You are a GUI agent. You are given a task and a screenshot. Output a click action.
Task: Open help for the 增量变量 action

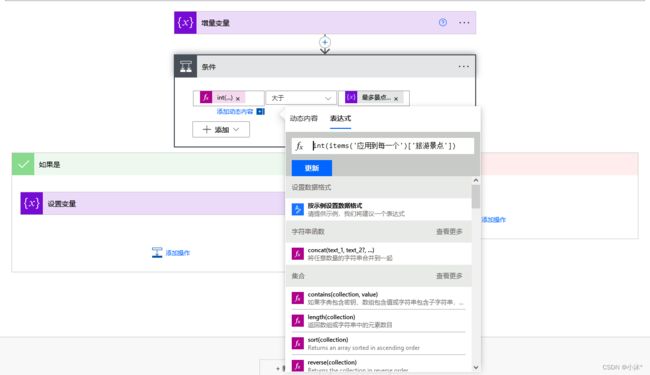[443, 22]
